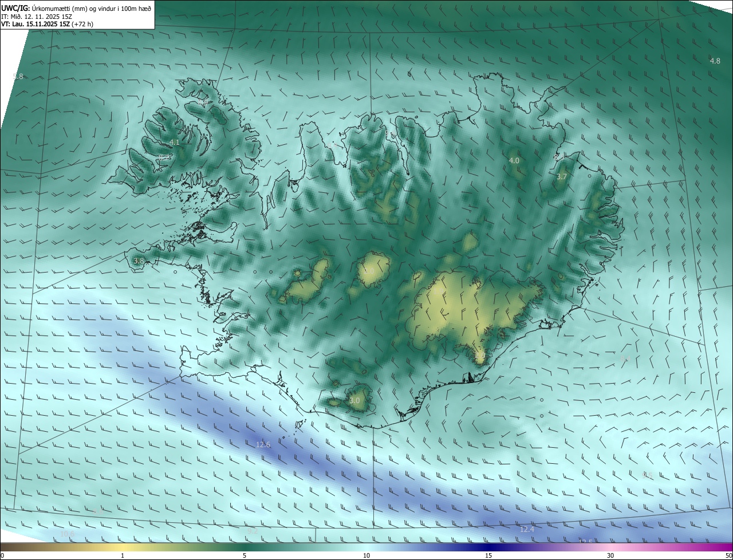
Task: Click the 15 tick on the color scale
Action: (488, 555)
